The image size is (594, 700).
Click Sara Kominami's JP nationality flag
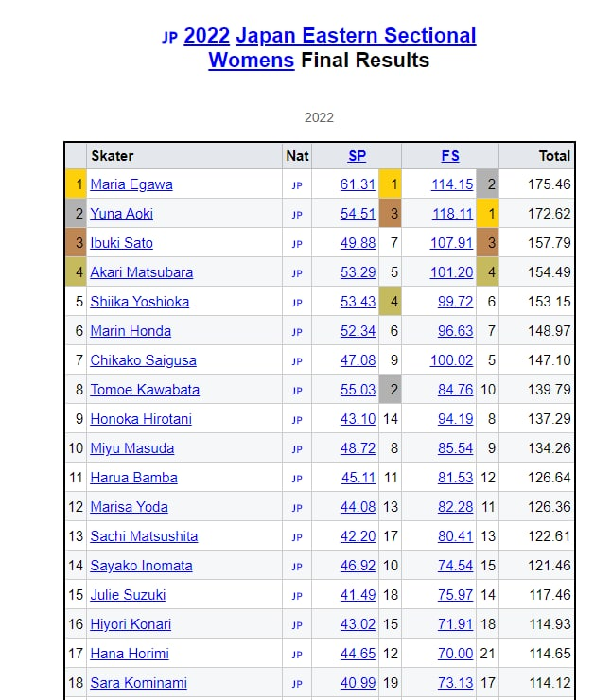(297, 684)
